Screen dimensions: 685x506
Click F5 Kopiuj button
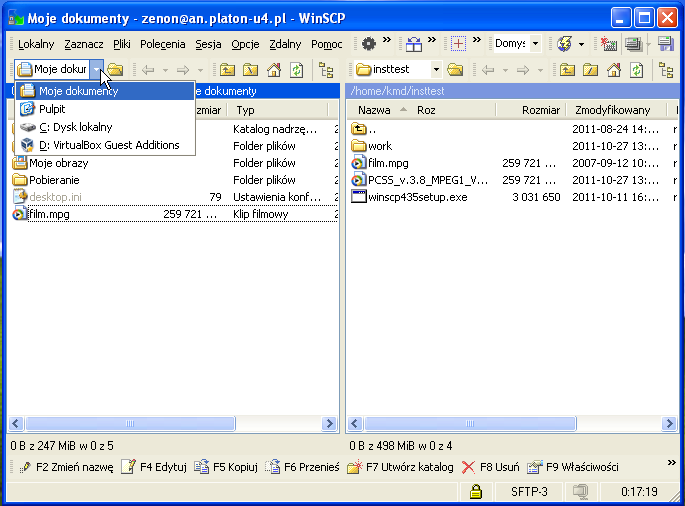[226, 467]
